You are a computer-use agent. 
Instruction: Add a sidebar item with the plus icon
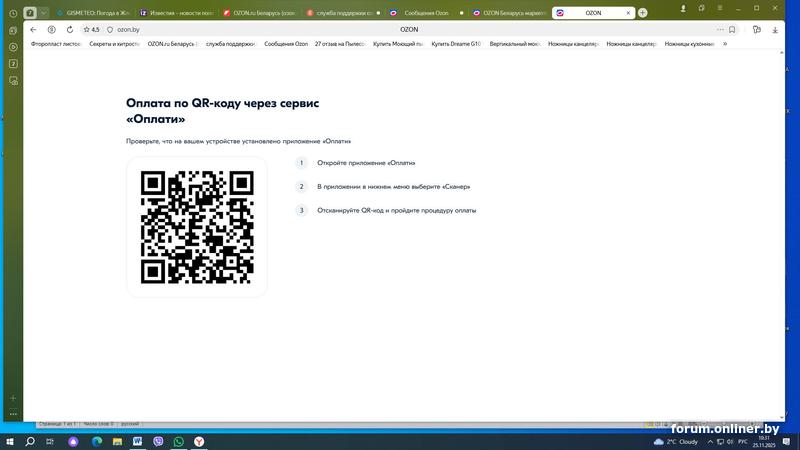click(13, 398)
